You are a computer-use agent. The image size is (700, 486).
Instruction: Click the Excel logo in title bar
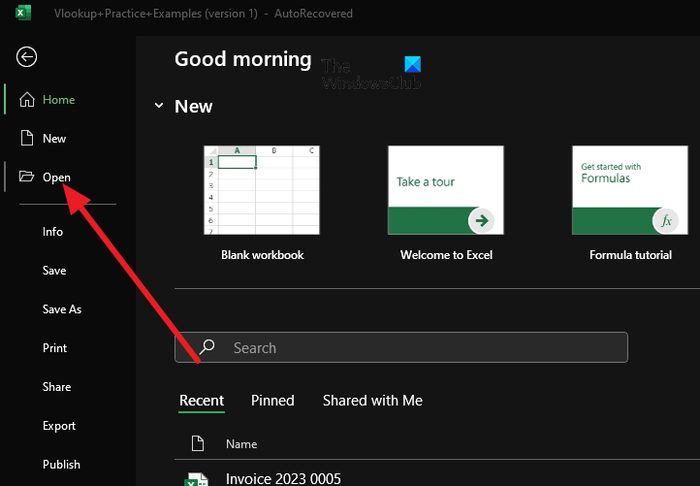tap(22, 12)
